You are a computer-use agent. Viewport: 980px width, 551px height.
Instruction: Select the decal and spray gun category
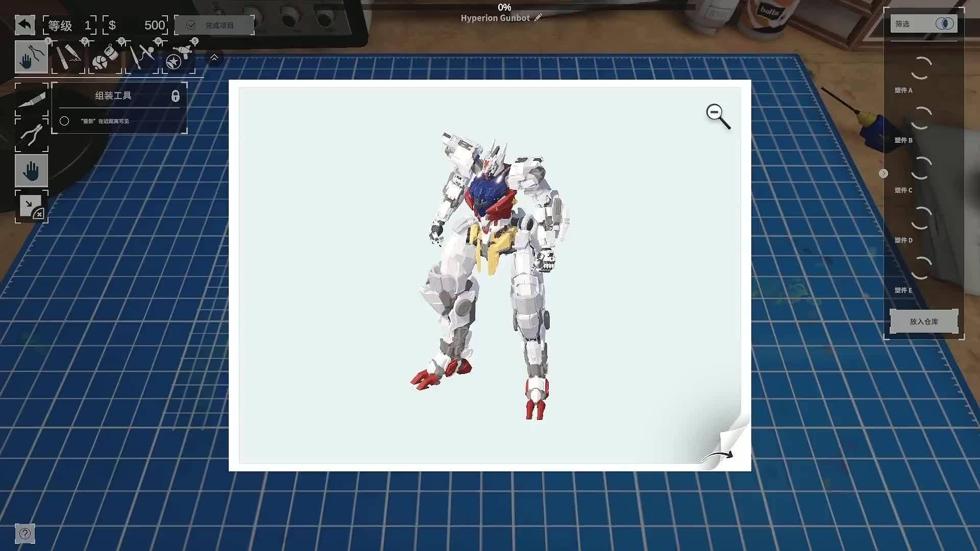179,57
